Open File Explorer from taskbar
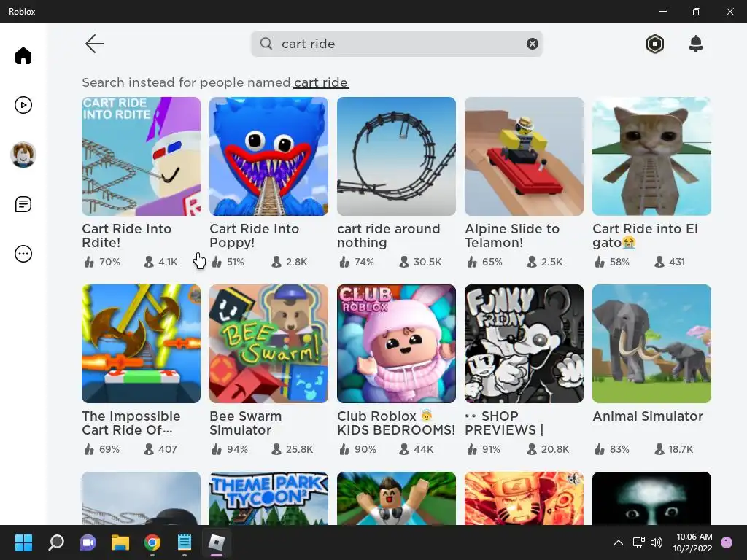This screenshot has width=747, height=560. 120,542
